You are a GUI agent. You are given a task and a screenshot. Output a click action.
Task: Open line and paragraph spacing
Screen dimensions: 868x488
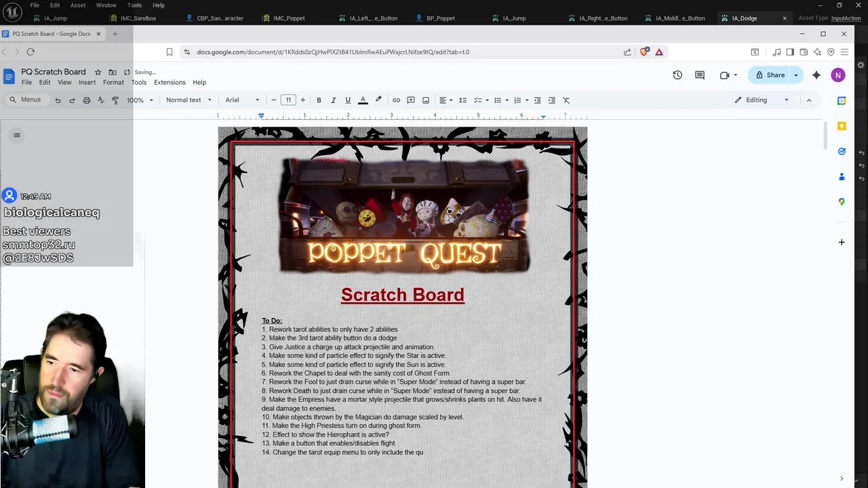[462, 100]
